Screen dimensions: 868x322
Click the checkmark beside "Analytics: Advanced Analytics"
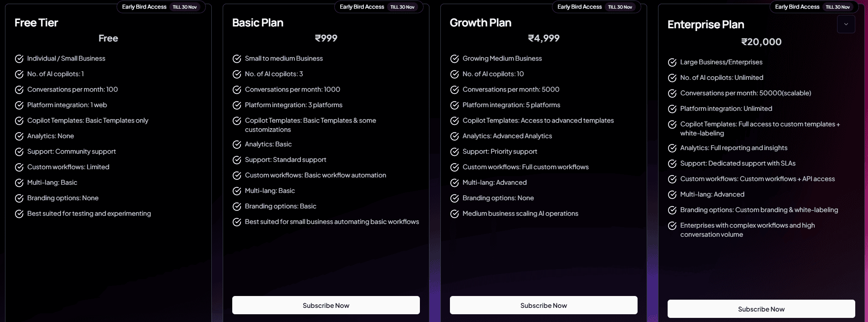pos(454,136)
